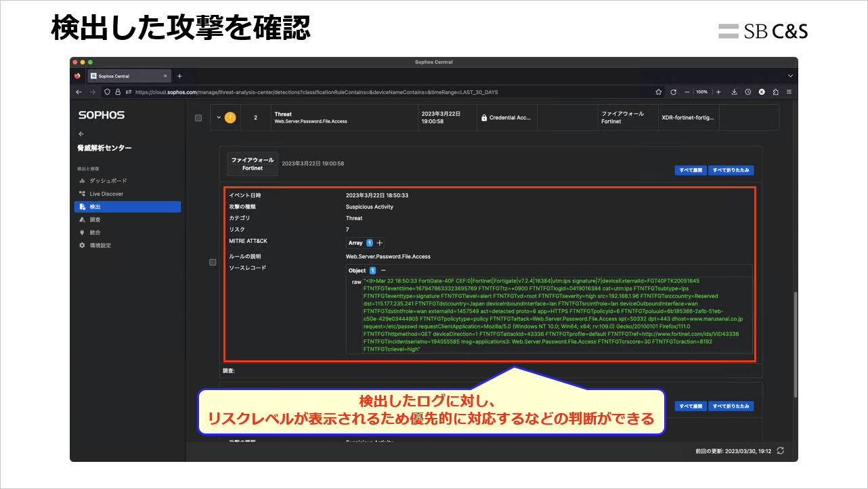Click the カテゴリ value Threat
Image resolution: width=868 pixels, height=489 pixels.
click(x=354, y=218)
